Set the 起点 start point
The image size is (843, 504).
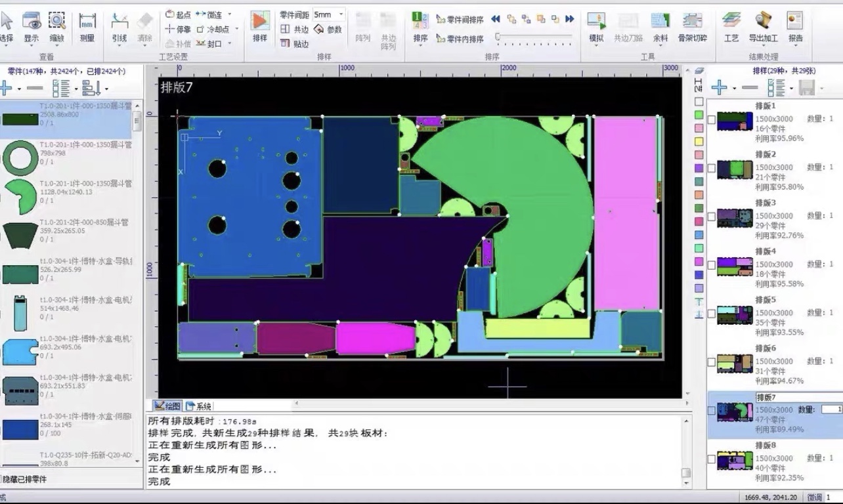pyautogui.click(x=178, y=14)
